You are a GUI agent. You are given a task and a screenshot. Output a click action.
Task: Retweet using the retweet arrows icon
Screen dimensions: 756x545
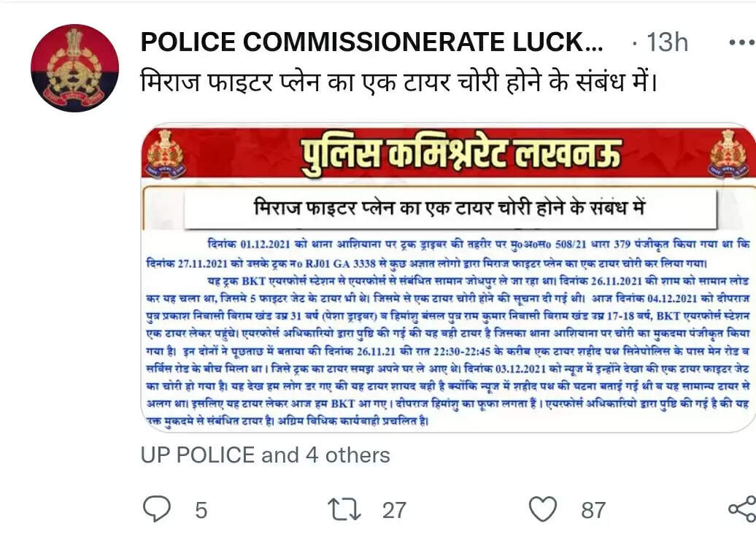(344, 509)
